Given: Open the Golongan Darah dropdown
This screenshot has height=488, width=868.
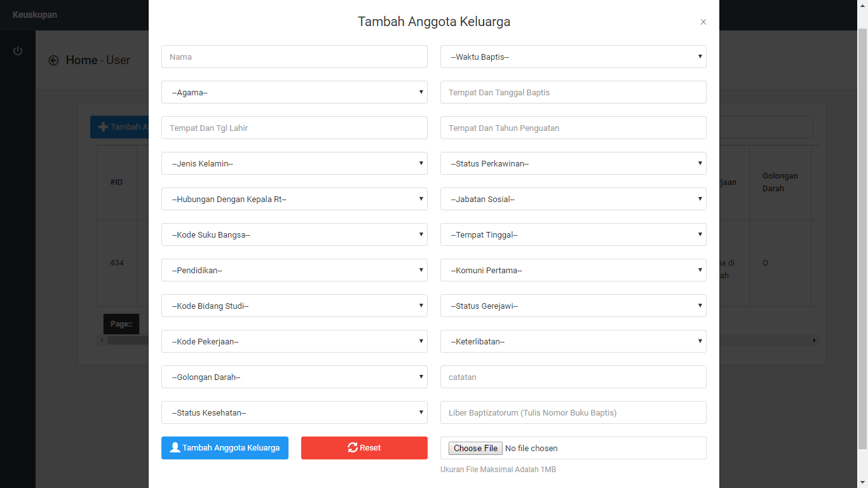Looking at the screenshot, I should tap(294, 377).
